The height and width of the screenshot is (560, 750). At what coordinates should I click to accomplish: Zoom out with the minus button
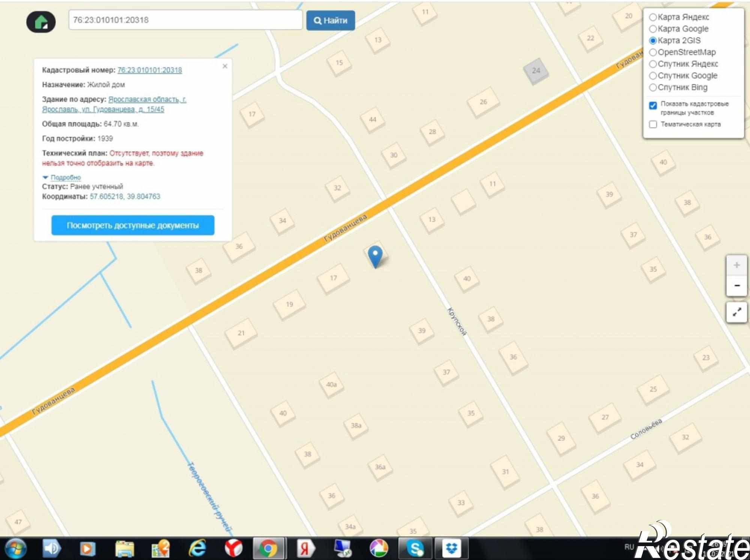click(736, 286)
